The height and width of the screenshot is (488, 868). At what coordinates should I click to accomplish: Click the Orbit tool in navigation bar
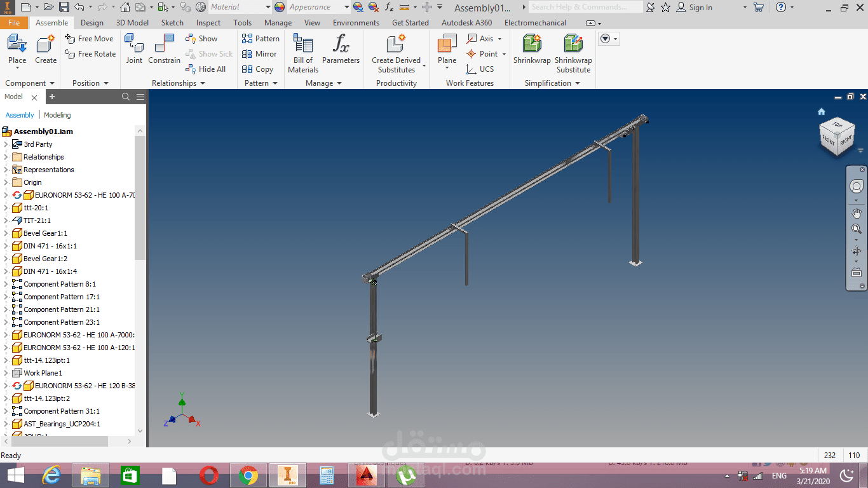pyautogui.click(x=857, y=251)
